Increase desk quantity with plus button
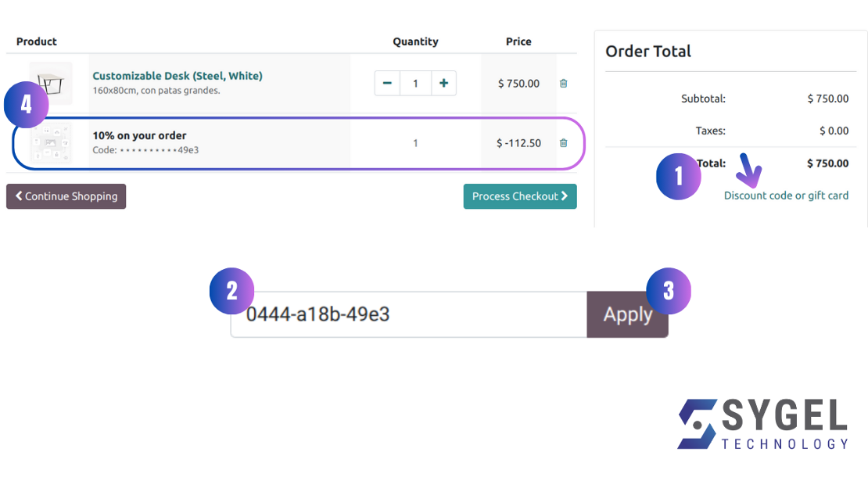 click(x=443, y=83)
